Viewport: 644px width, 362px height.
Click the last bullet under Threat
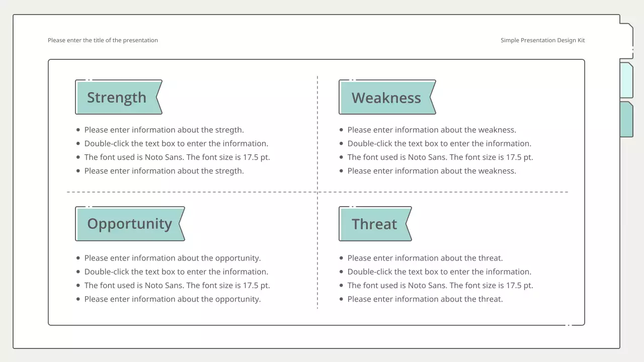[425, 299]
